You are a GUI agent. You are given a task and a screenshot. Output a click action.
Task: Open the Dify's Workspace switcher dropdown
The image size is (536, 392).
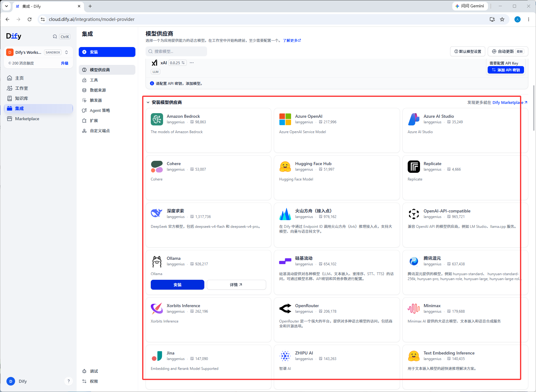[39, 52]
